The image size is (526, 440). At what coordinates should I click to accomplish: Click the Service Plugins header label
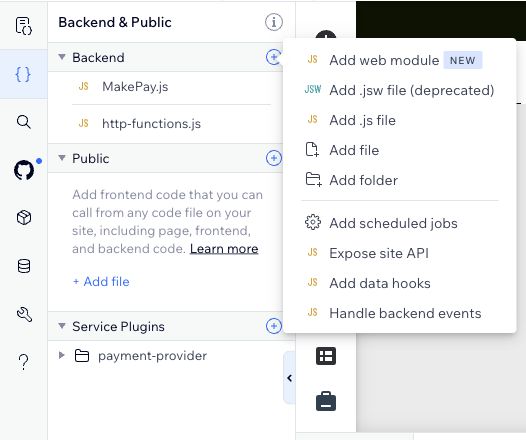(x=118, y=326)
